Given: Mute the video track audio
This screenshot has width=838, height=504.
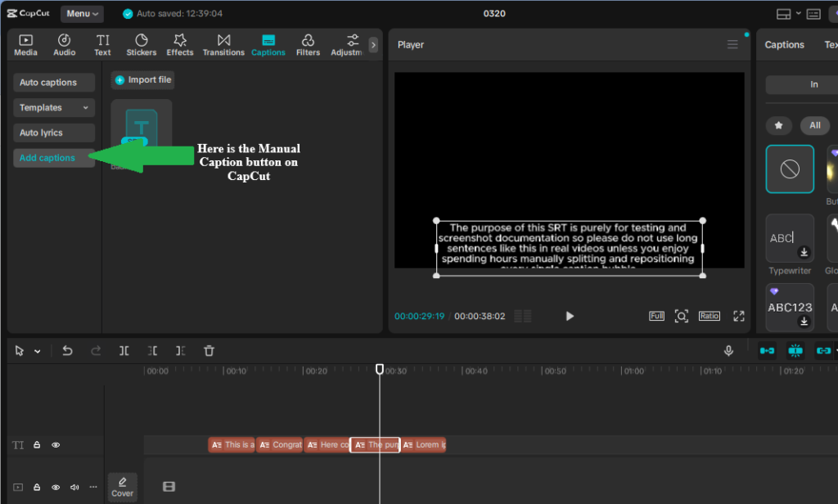Looking at the screenshot, I should (74, 487).
